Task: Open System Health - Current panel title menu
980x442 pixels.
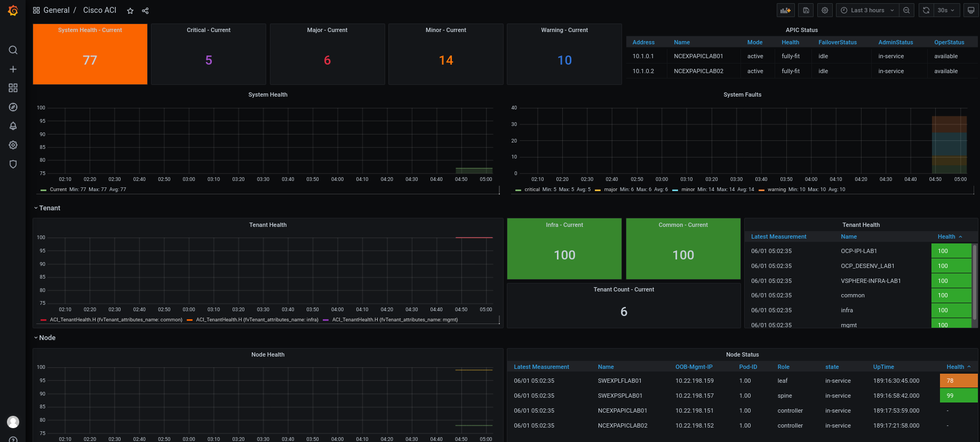Action: pyautogui.click(x=90, y=30)
